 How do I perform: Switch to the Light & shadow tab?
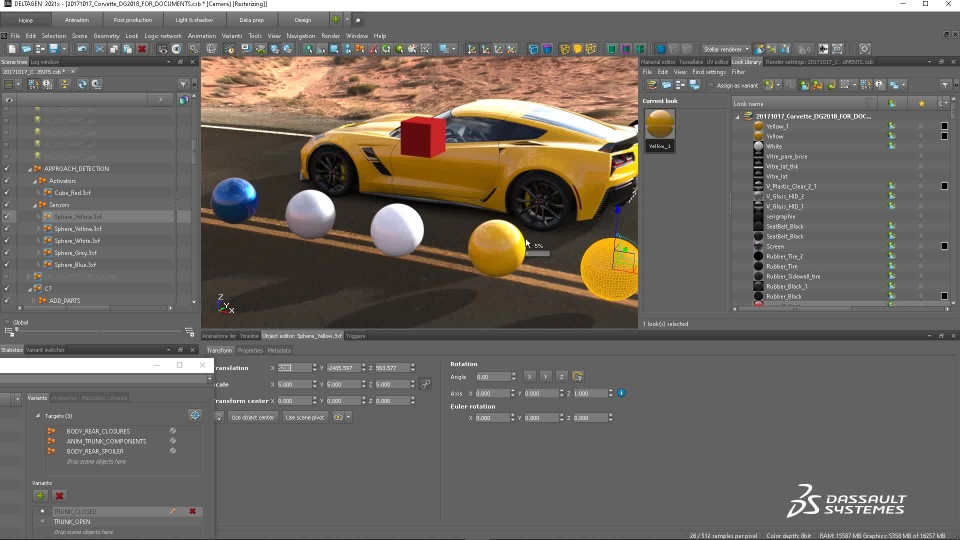click(x=193, y=20)
